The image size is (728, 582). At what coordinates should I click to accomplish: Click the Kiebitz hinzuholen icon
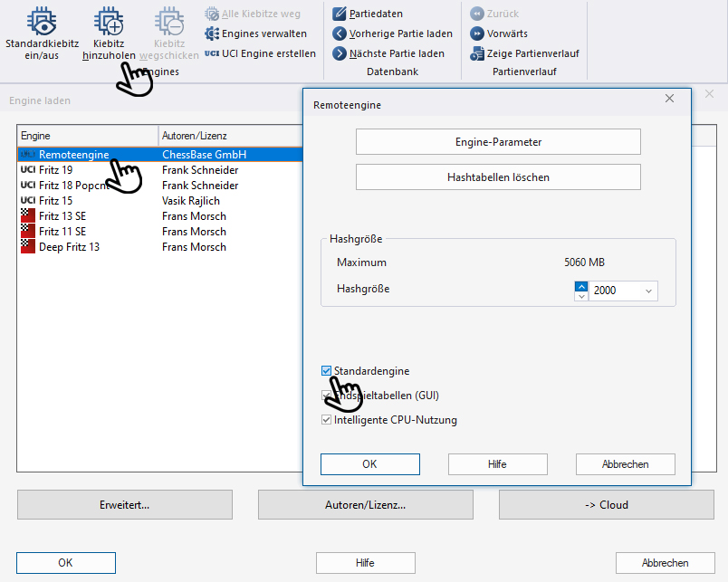[109, 22]
